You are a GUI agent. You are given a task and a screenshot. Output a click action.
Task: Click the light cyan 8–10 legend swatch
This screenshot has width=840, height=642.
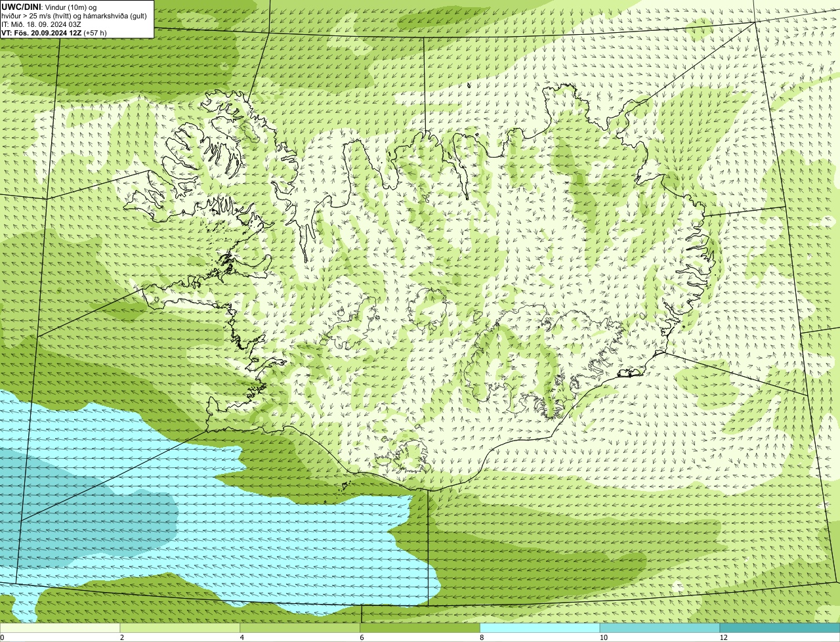coord(541,628)
